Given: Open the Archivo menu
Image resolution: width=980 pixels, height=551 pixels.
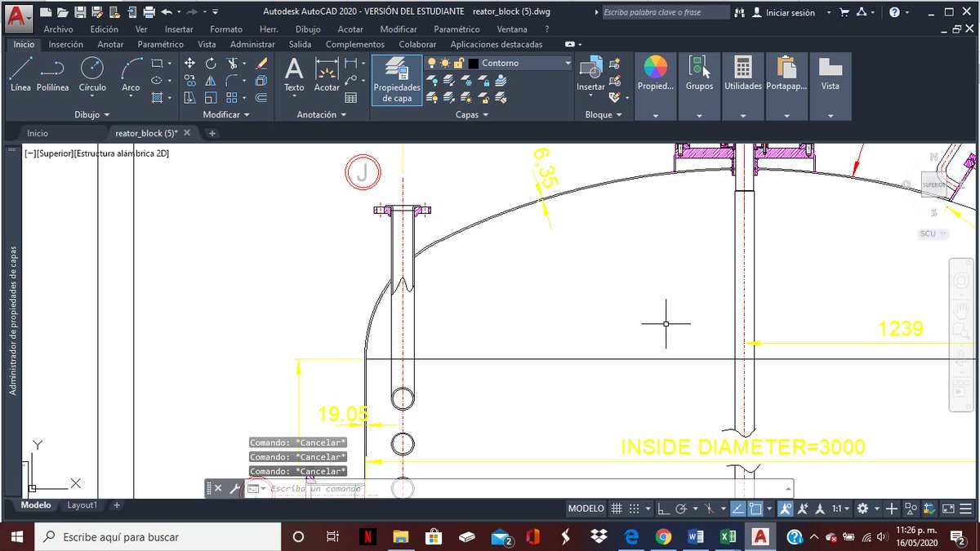Looking at the screenshot, I should 59,29.
